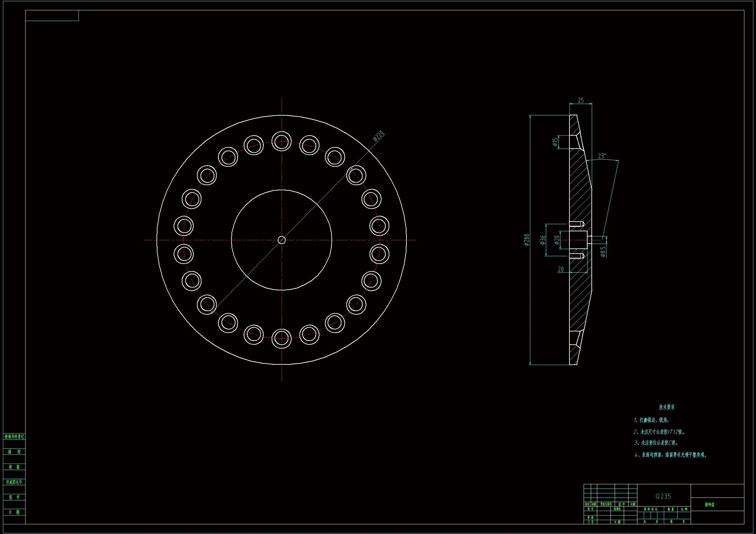The width and height of the screenshot is (756, 534).
Task: Select the Φ36 dimension text
Action: point(543,240)
